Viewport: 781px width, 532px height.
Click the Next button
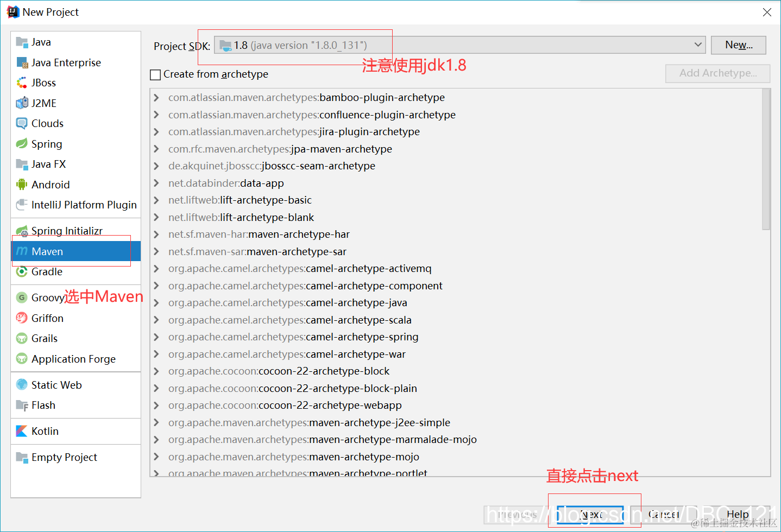[x=590, y=514]
